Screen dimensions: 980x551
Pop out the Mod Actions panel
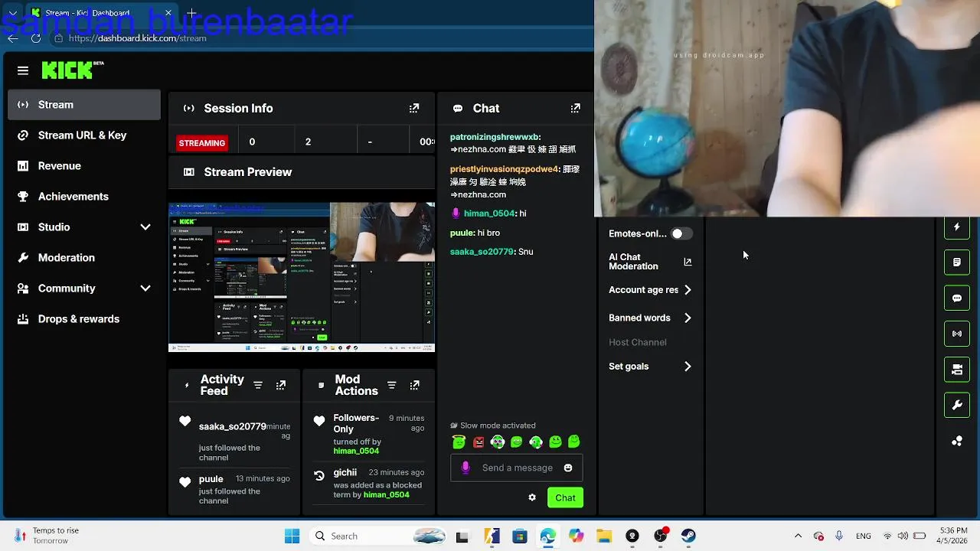coord(415,385)
